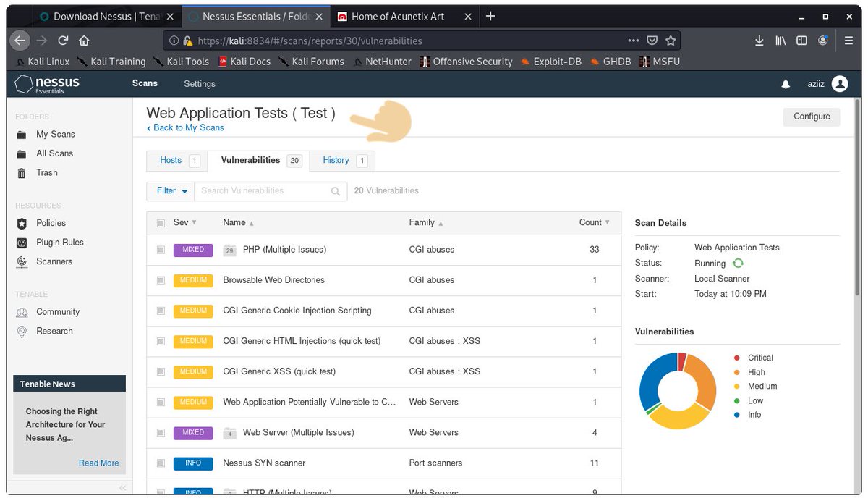Open the user avatar icon next to aziiz
The image size is (868, 501).
click(840, 84)
